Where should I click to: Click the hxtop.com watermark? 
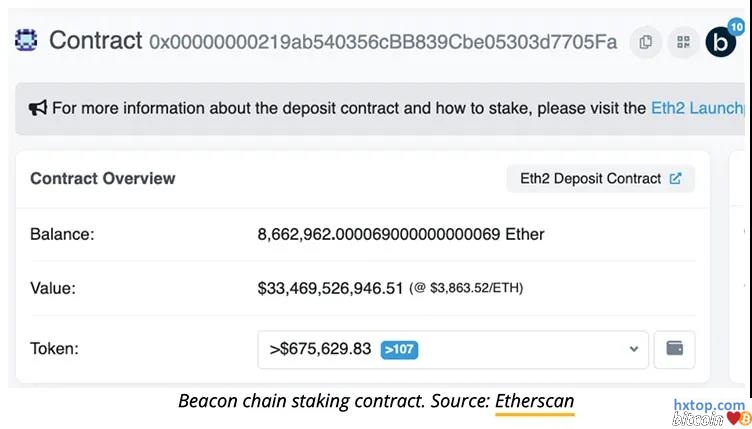pos(709,406)
